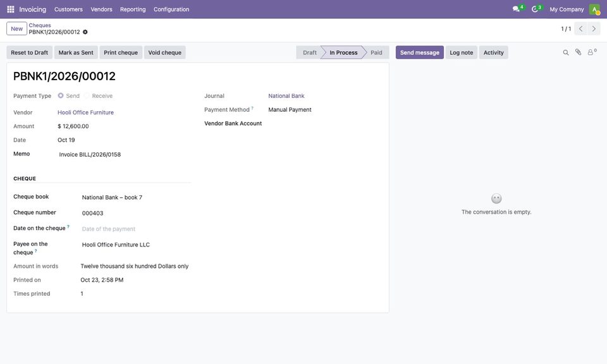607x364 pixels.
Task: Click Send message in chatter
Action: click(420, 52)
